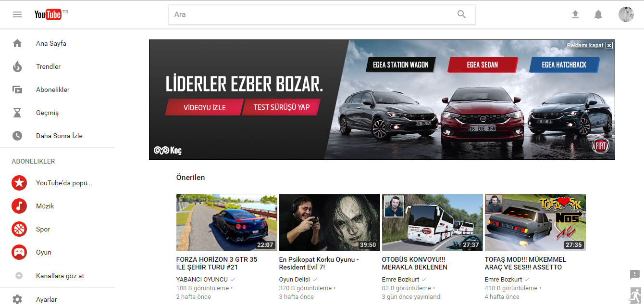This screenshot has height=308, width=644.
Task: Click Kanallara göz at link
Action: click(x=60, y=276)
